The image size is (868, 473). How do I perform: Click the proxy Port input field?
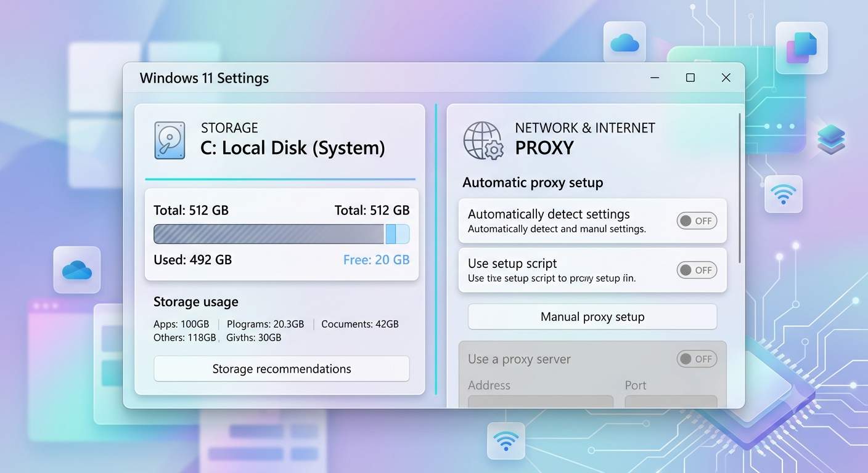tap(671, 401)
